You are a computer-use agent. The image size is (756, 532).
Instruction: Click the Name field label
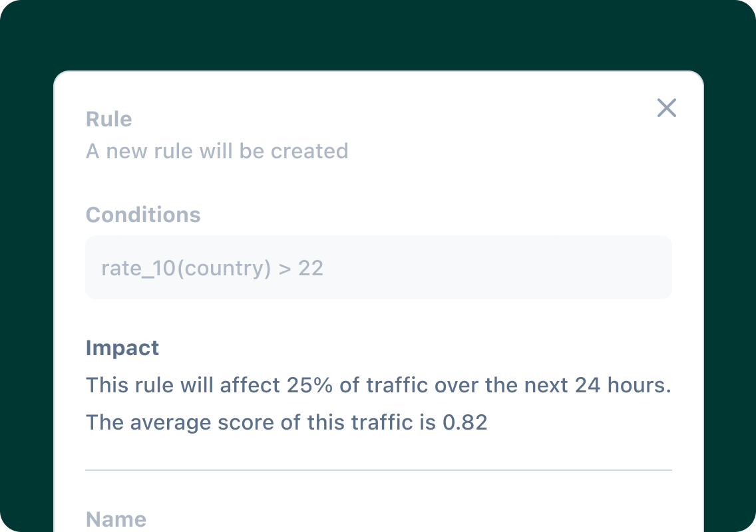(116, 519)
